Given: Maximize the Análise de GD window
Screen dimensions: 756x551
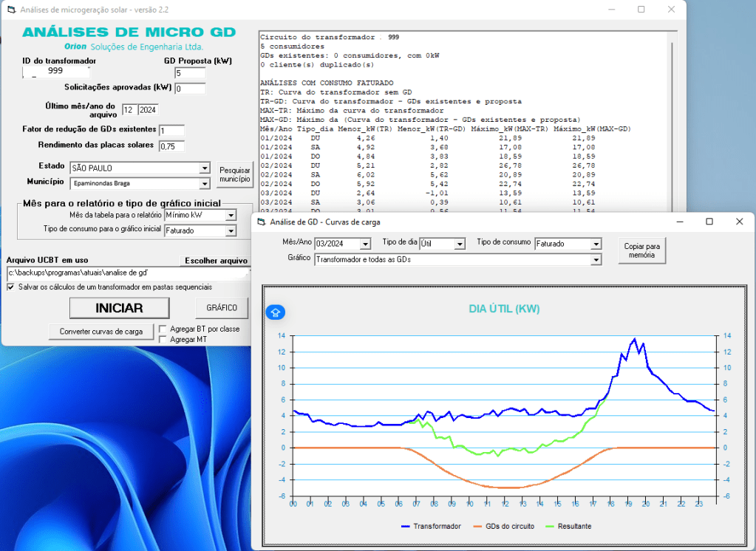Looking at the screenshot, I should [x=709, y=222].
